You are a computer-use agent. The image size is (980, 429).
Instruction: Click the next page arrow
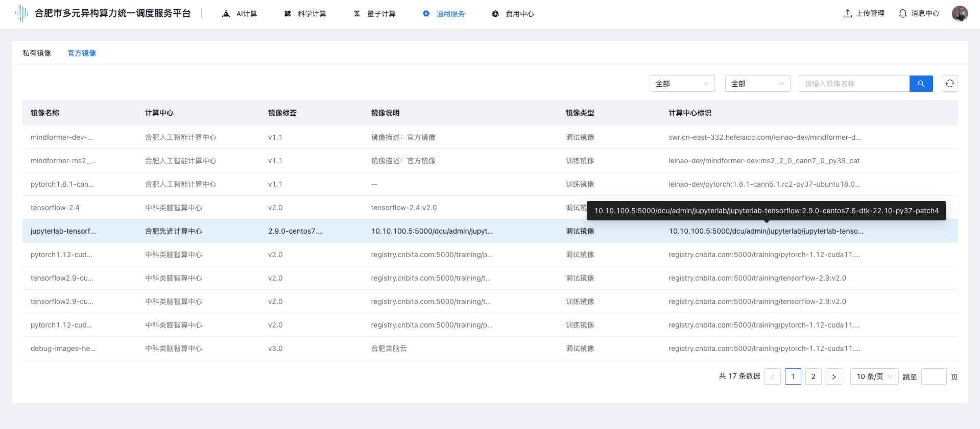[833, 376]
